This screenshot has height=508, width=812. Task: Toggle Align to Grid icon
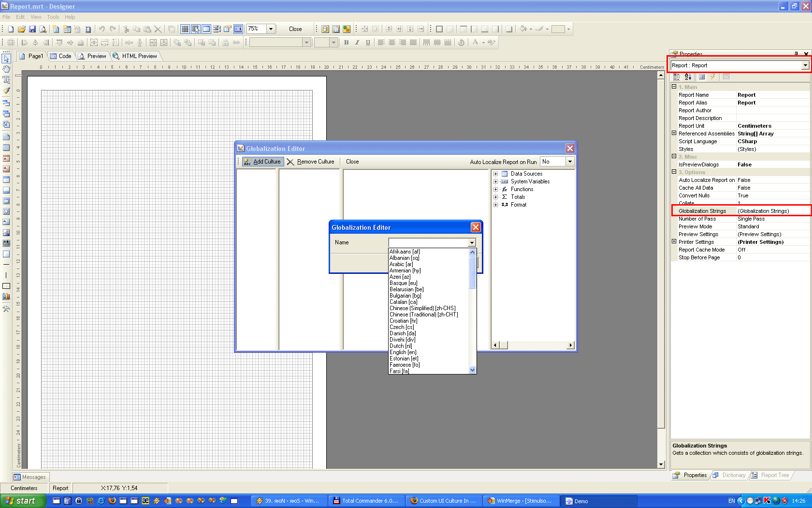[x=196, y=29]
